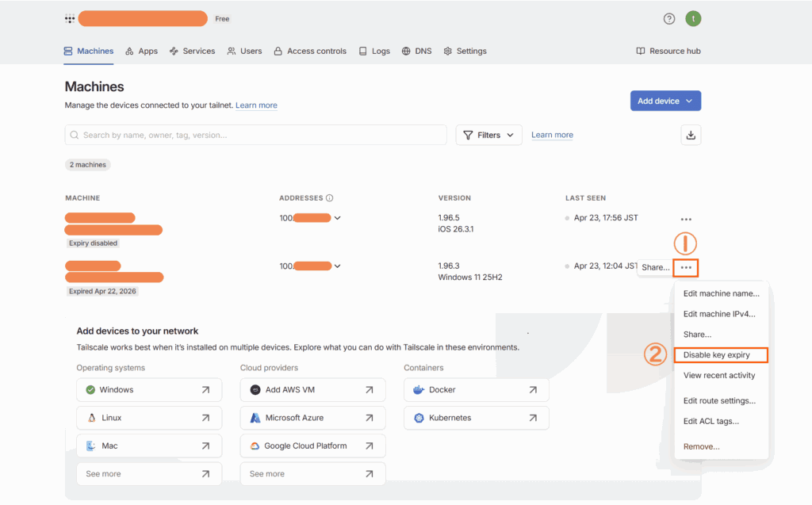
Task: Open the Resource hub link
Action: [x=668, y=51]
